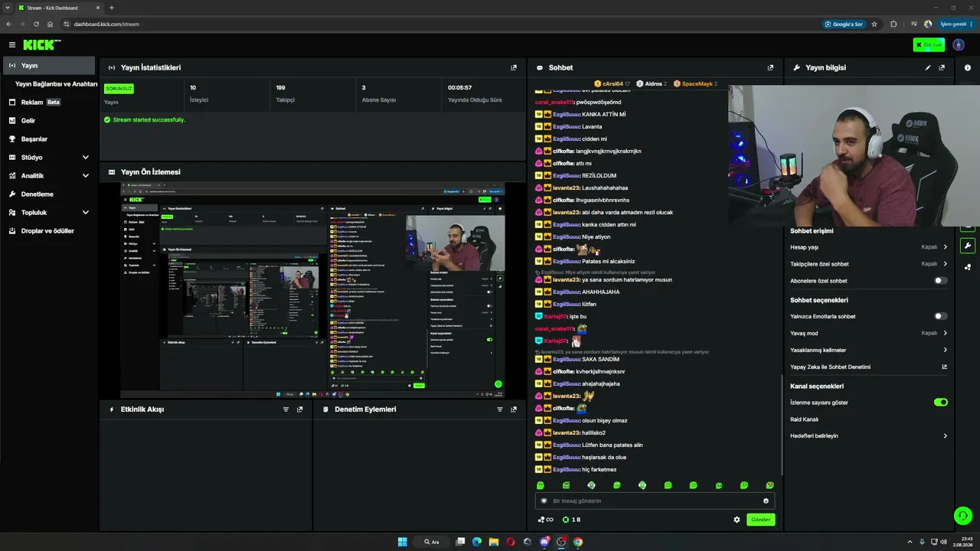Pop out the Yayın İstatistikleri panel
This screenshot has width=980, height=551.
pos(514,67)
